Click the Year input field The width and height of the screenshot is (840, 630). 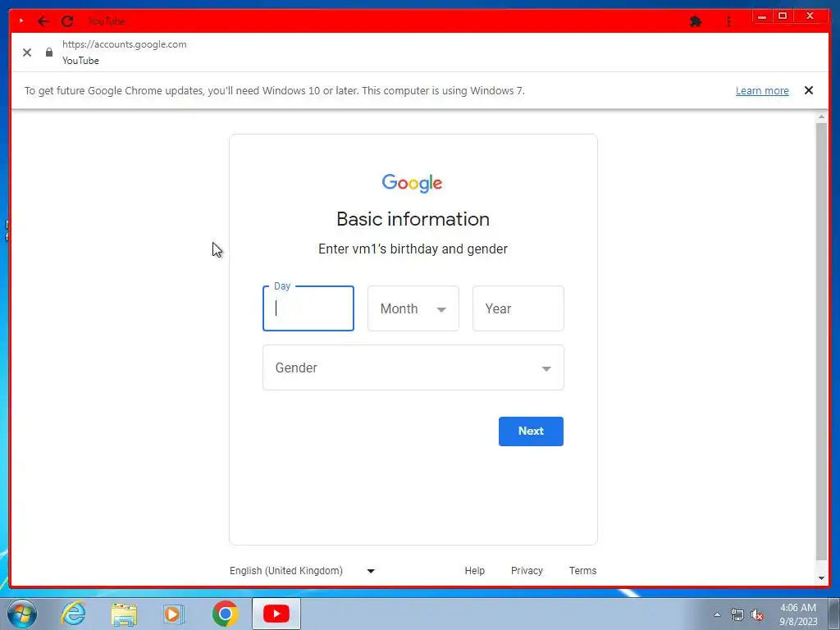tap(518, 308)
